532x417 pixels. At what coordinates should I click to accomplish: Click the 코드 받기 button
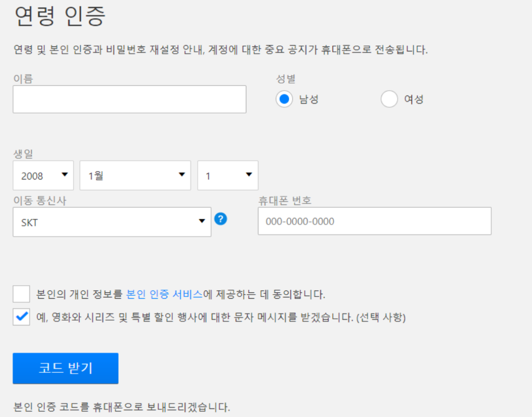click(65, 368)
